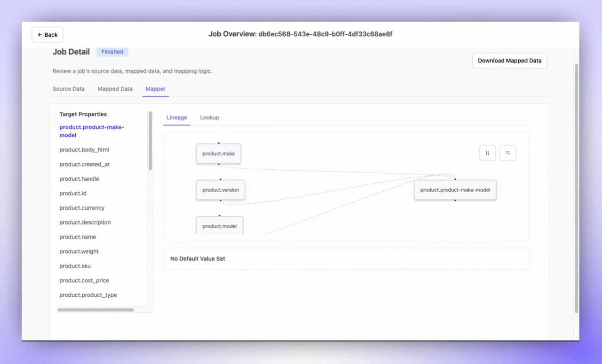The image size is (602, 364).
Task: Click the product.product-make-model target node
Action: tap(455, 190)
